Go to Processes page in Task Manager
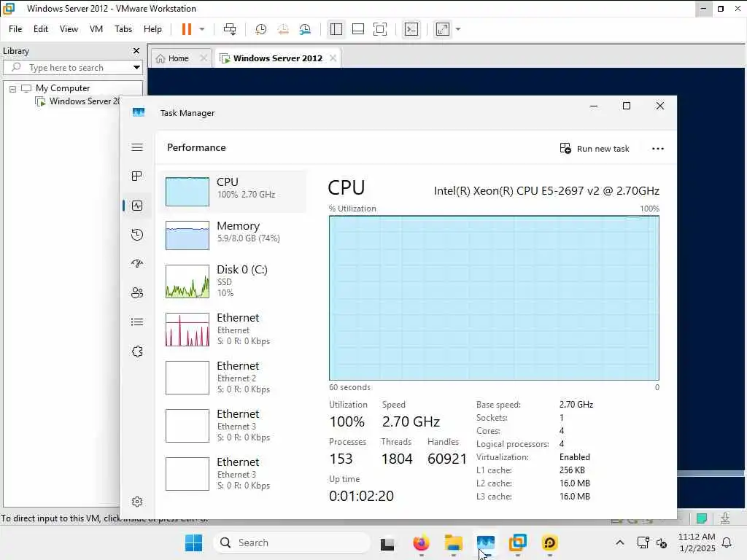This screenshot has height=560, width=747. (137, 176)
